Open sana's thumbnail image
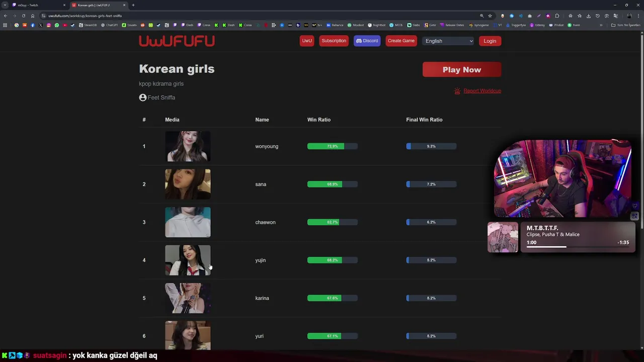This screenshot has width=644, height=362. tap(188, 184)
